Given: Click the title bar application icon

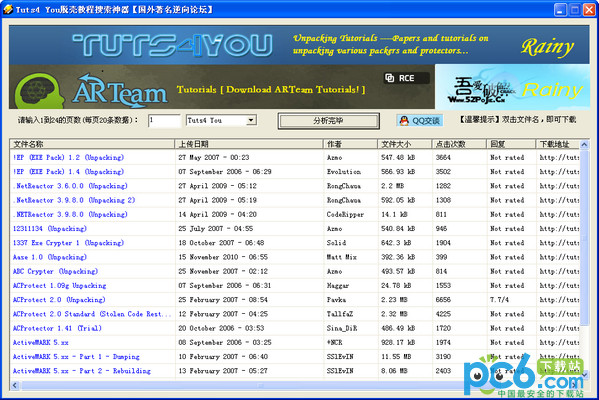Looking at the screenshot, I should click(x=8, y=9).
